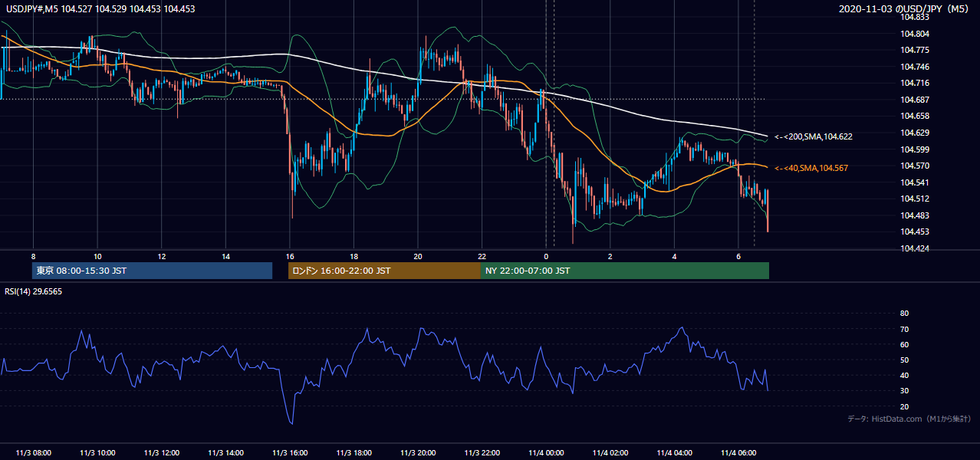The height and width of the screenshot is (460, 980).
Task: Click RSI axis level 50
Action: [x=904, y=360]
